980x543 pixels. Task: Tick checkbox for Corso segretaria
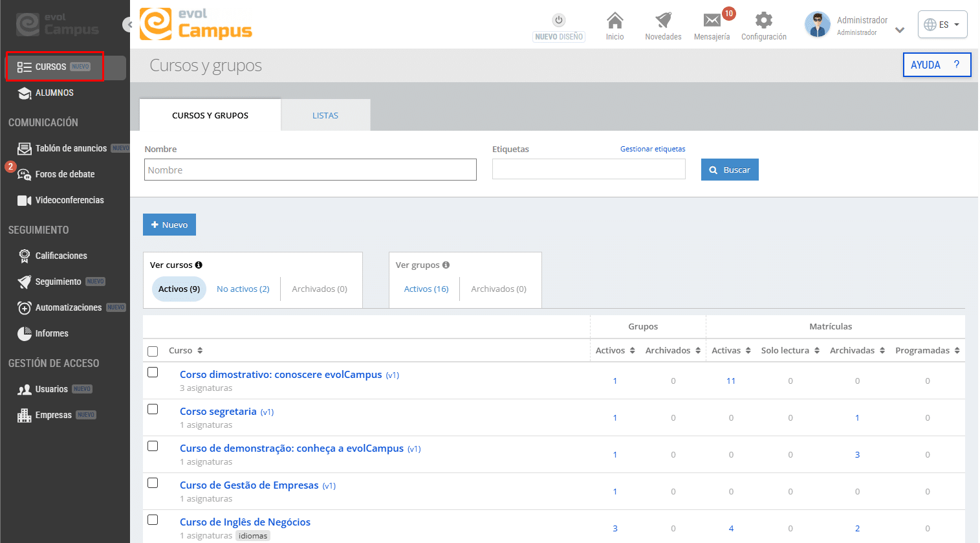click(x=153, y=409)
